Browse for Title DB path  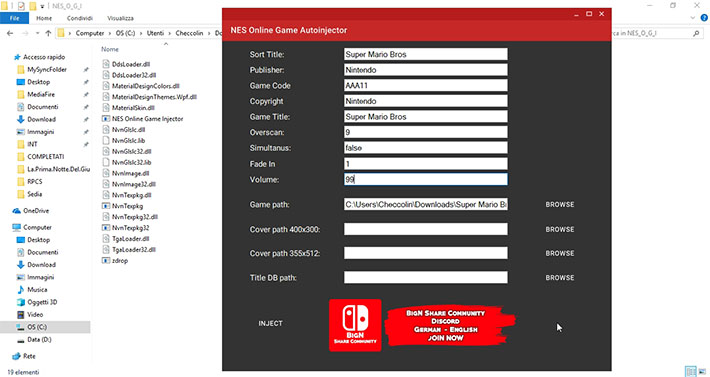point(560,278)
